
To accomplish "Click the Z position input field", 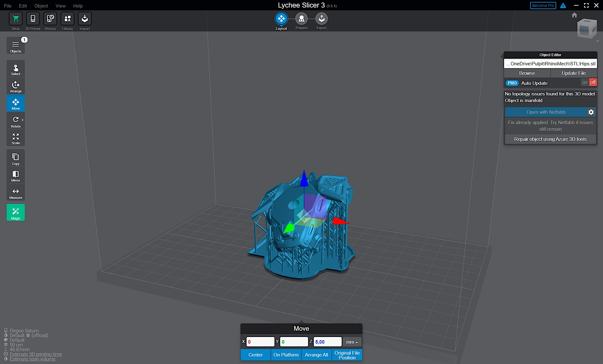I will (x=328, y=342).
